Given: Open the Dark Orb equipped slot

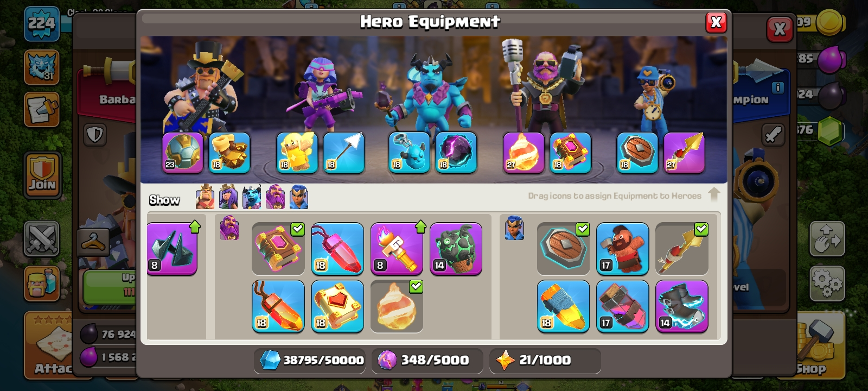Looking at the screenshot, I should point(456,153).
